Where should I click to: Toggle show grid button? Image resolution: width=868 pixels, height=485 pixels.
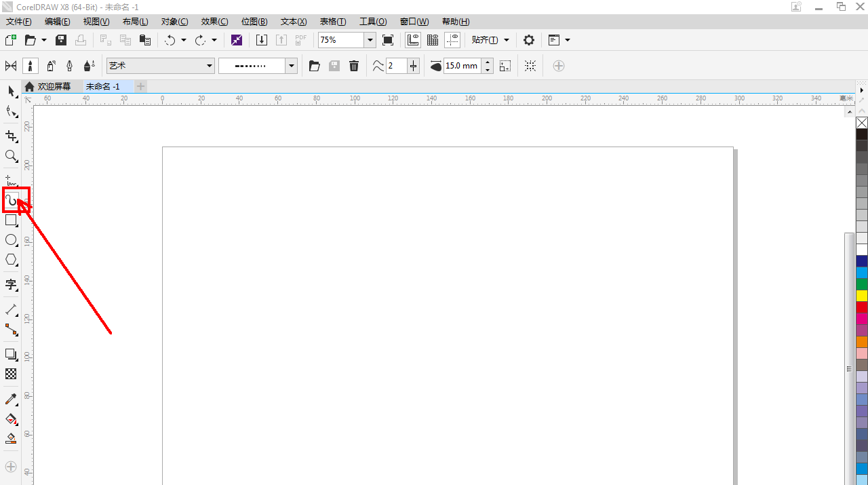pos(433,40)
